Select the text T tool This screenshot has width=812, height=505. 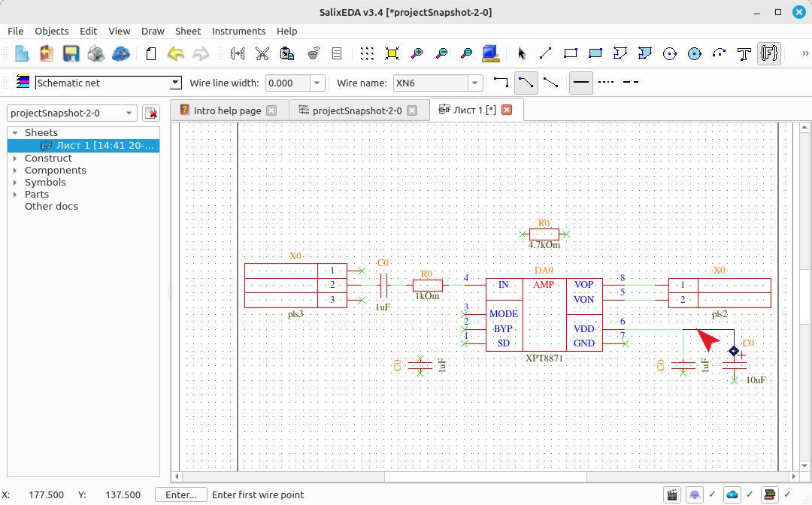point(744,53)
